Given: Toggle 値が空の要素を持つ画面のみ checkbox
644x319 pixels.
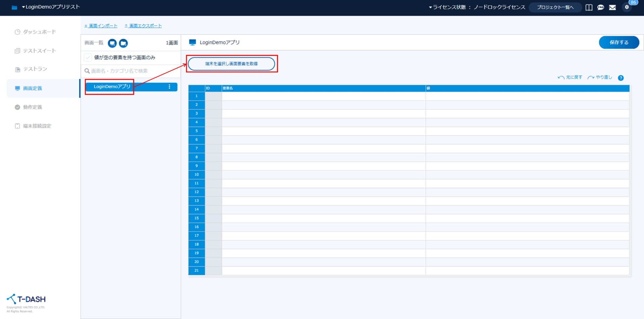Looking at the screenshot, I should click(x=88, y=57).
